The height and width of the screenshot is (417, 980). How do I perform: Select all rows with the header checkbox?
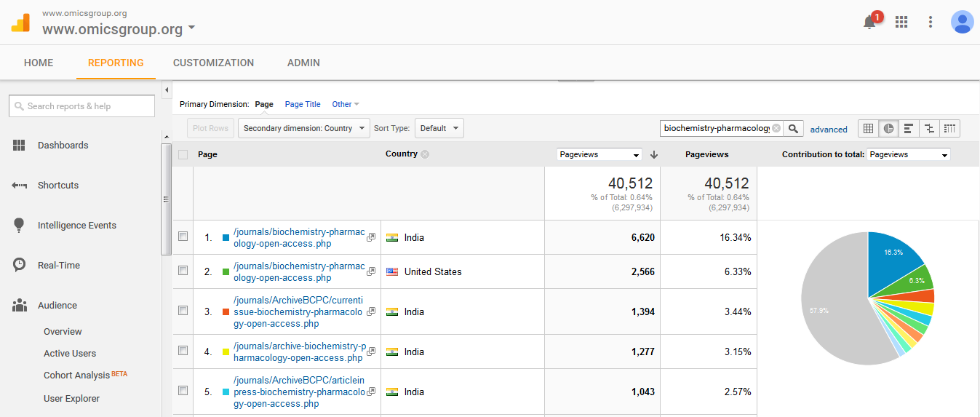[183, 154]
